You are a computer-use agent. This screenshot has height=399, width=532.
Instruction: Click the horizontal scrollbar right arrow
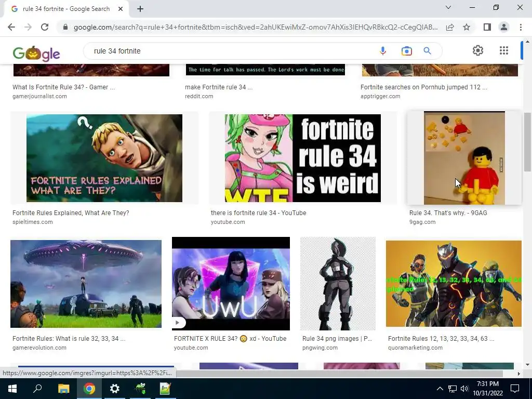[518, 374]
